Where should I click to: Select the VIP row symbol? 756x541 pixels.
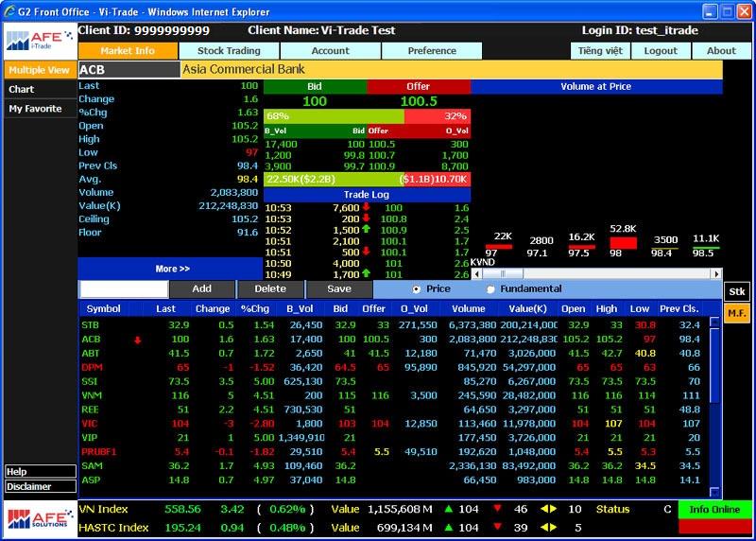click(89, 438)
